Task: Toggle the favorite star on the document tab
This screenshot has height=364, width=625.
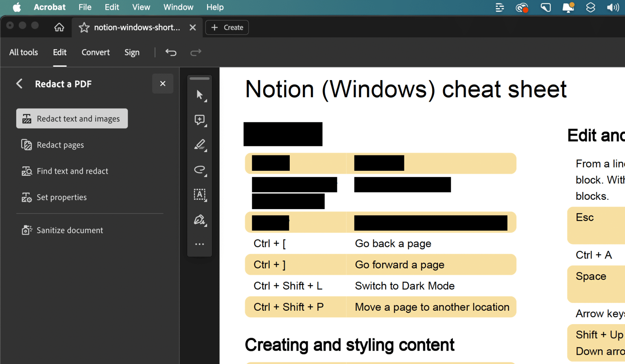Action: coord(84,27)
